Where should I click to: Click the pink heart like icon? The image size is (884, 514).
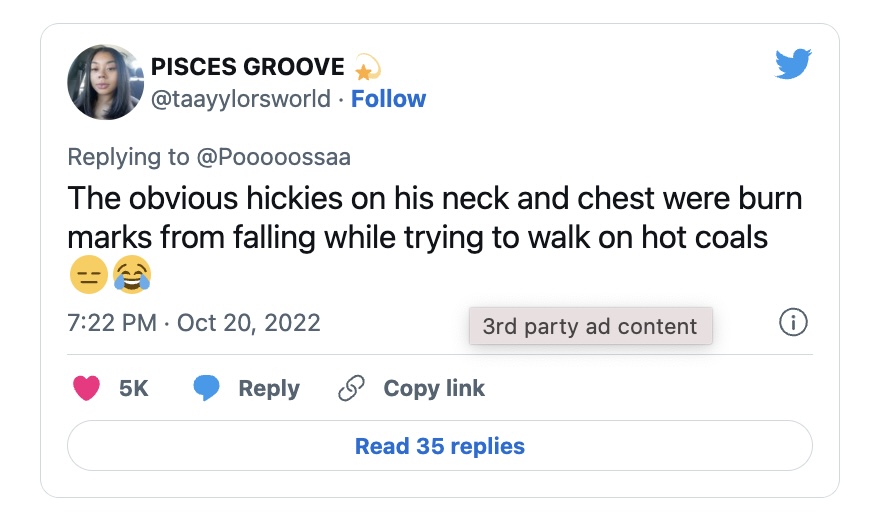click(x=88, y=388)
